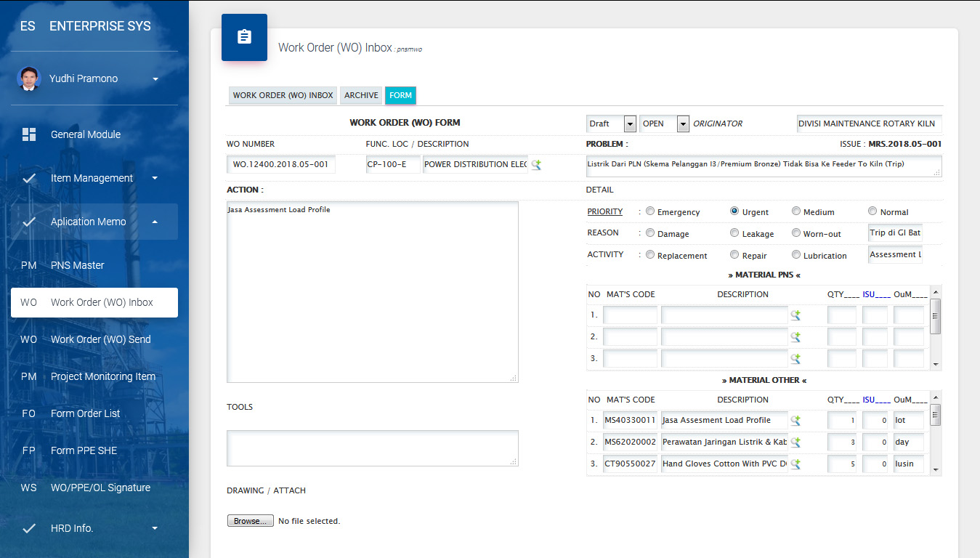The width and height of the screenshot is (980, 558).
Task: Click the lookup icon next to Power Distribution description
Action: pos(536,165)
